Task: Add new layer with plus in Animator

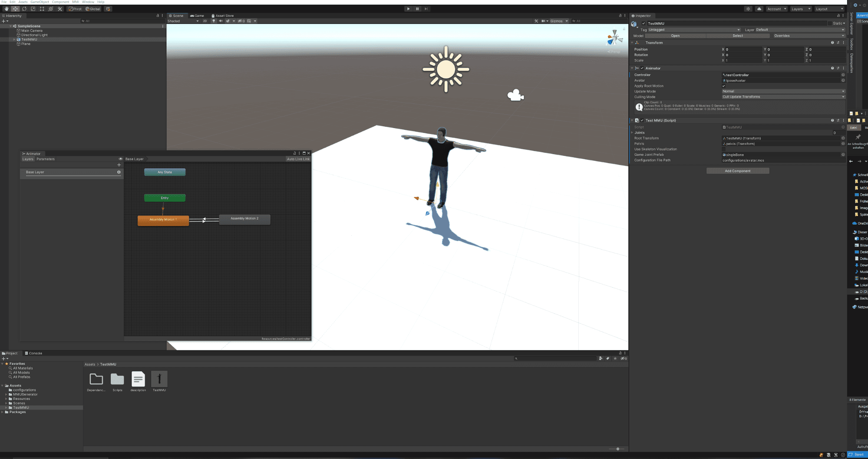Action: point(119,165)
